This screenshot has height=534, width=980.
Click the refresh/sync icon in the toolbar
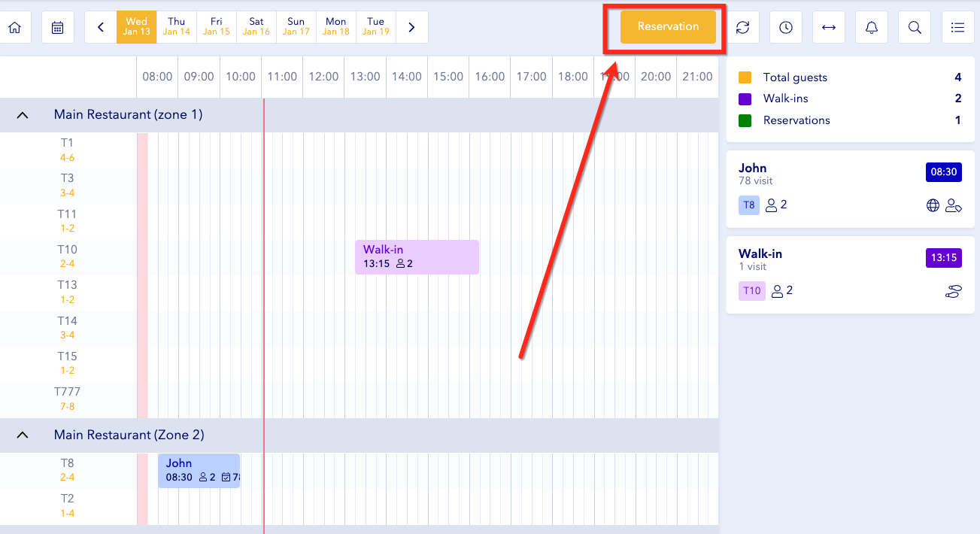(743, 26)
